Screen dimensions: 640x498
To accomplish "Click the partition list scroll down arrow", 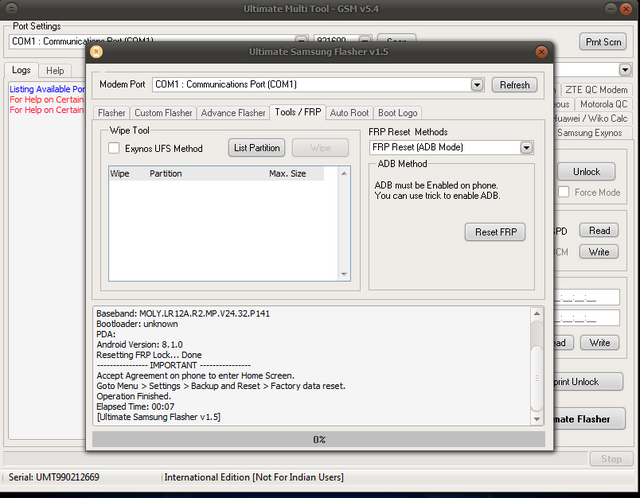I will 344,274.
